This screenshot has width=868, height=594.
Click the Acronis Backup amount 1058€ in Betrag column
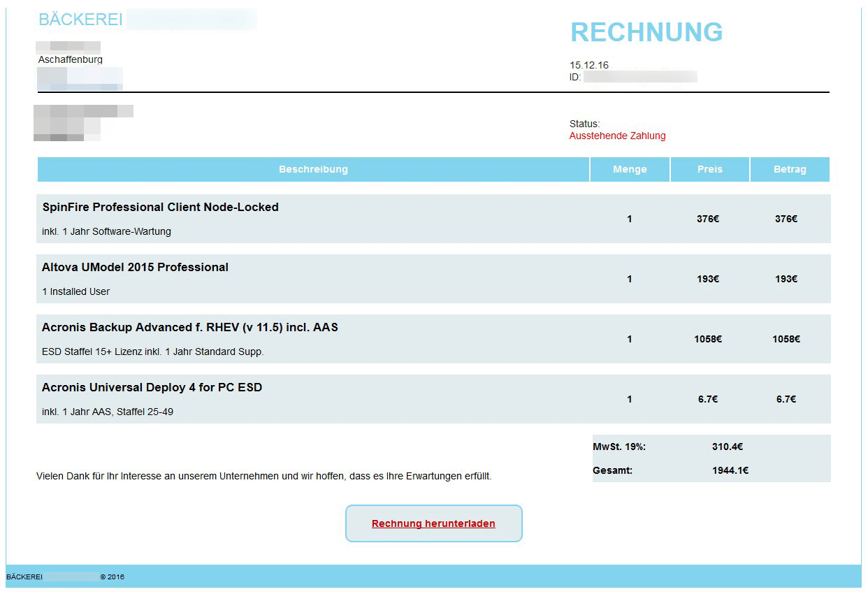tap(786, 339)
